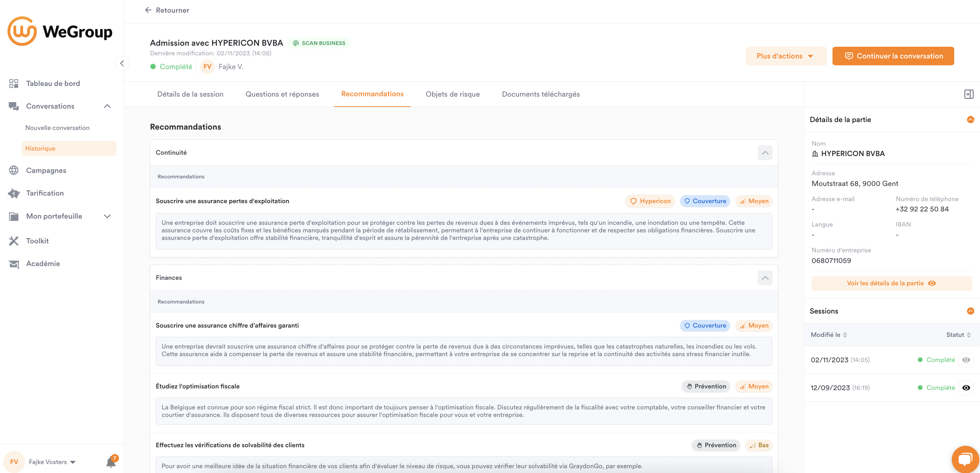This screenshot has width=980, height=473.
Task: Click the building icon beside HYPERICON BVBA
Action: [x=815, y=154]
